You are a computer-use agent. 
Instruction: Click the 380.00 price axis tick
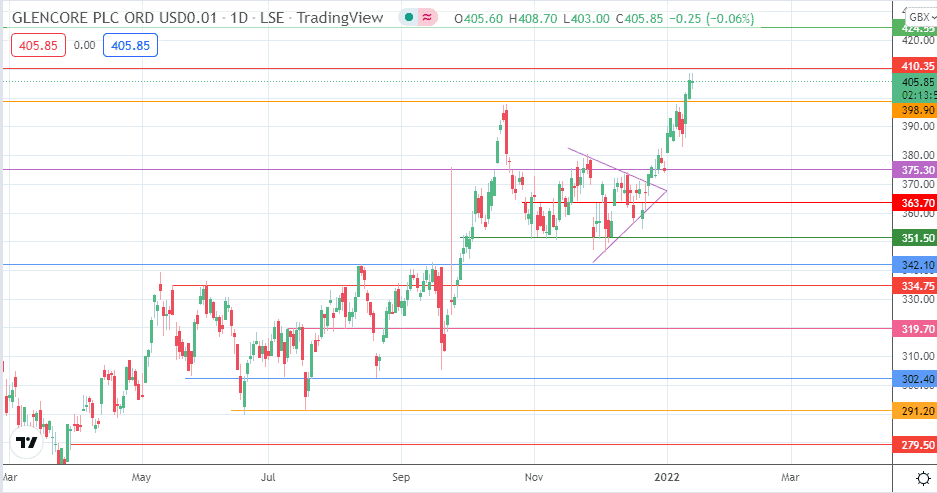(x=918, y=155)
